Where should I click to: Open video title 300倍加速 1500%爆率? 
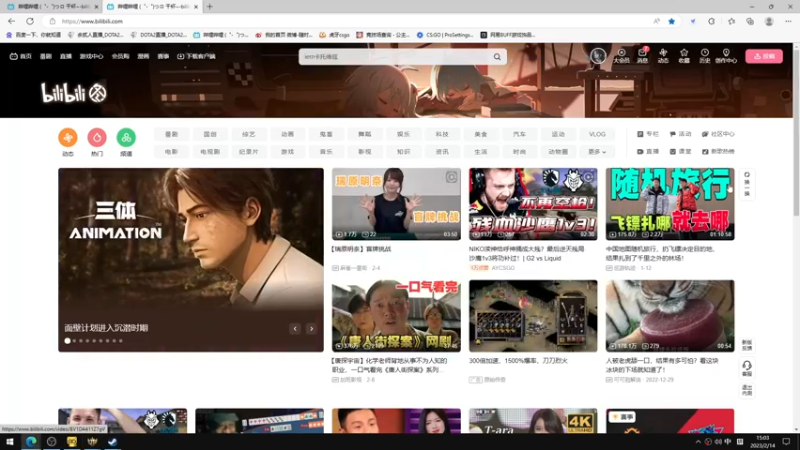point(518,361)
